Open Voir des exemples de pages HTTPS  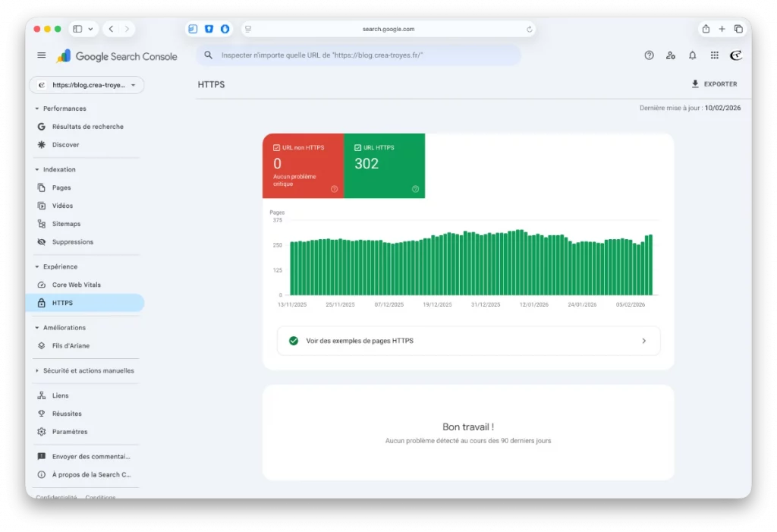[468, 341]
